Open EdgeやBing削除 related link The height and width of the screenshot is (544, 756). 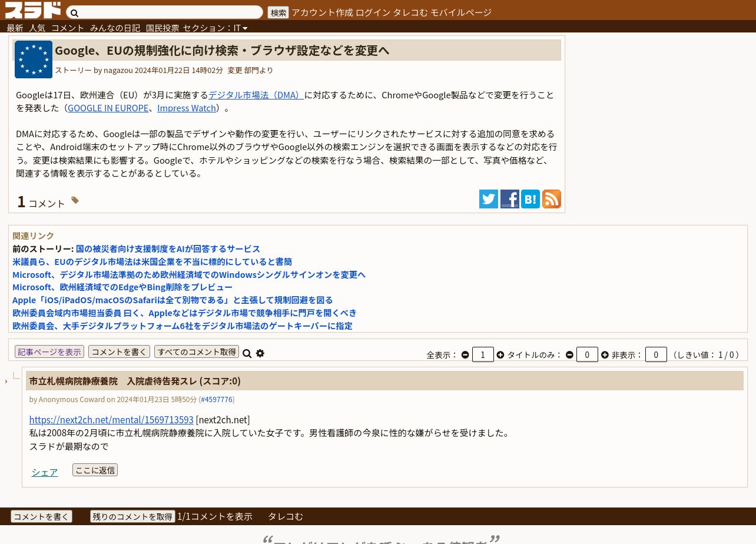[122, 287]
